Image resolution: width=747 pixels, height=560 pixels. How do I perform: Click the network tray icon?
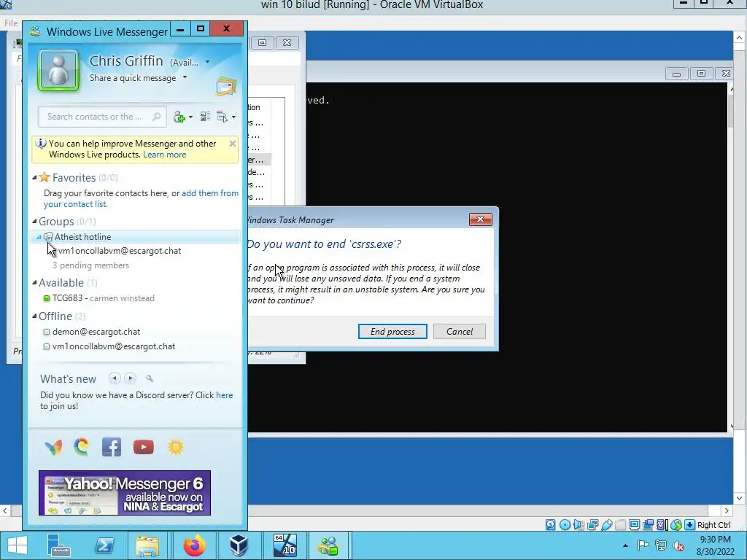tap(661, 545)
